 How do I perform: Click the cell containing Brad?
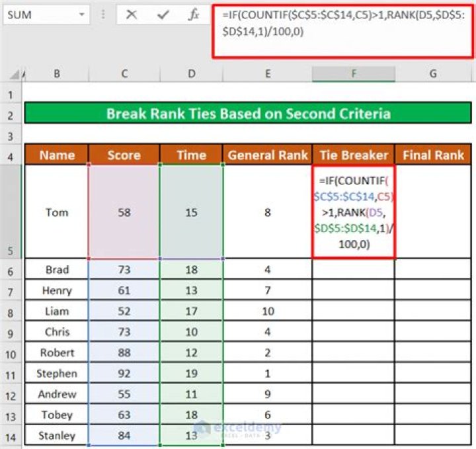57,269
